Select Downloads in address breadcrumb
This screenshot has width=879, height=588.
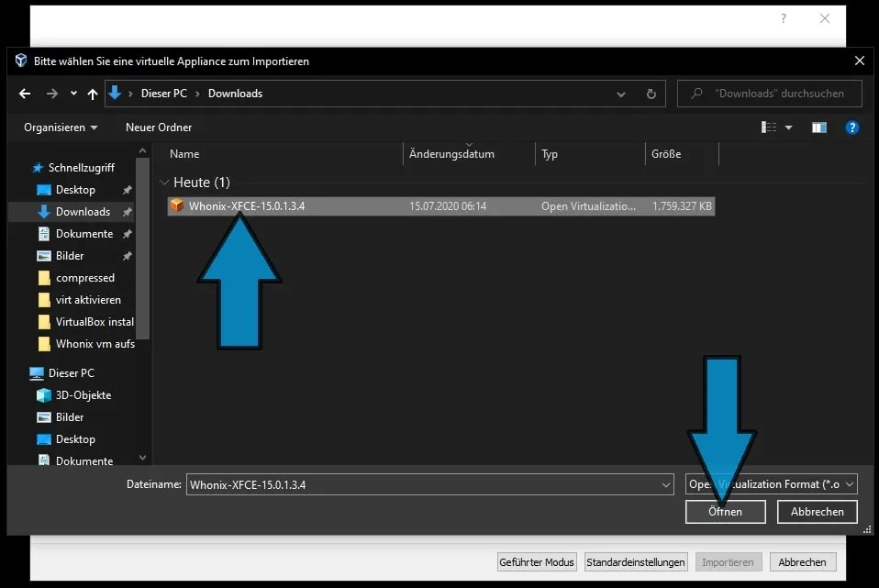point(236,94)
